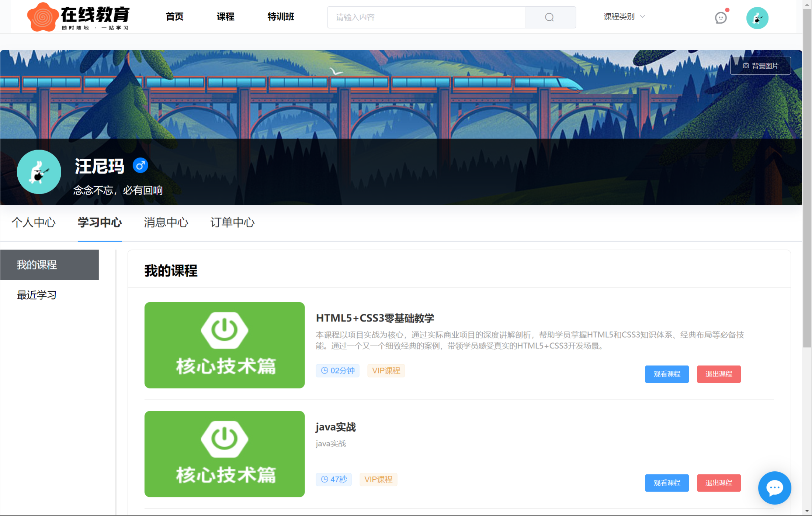
Task: Go to 特训班 in top menu
Action: pyautogui.click(x=281, y=17)
